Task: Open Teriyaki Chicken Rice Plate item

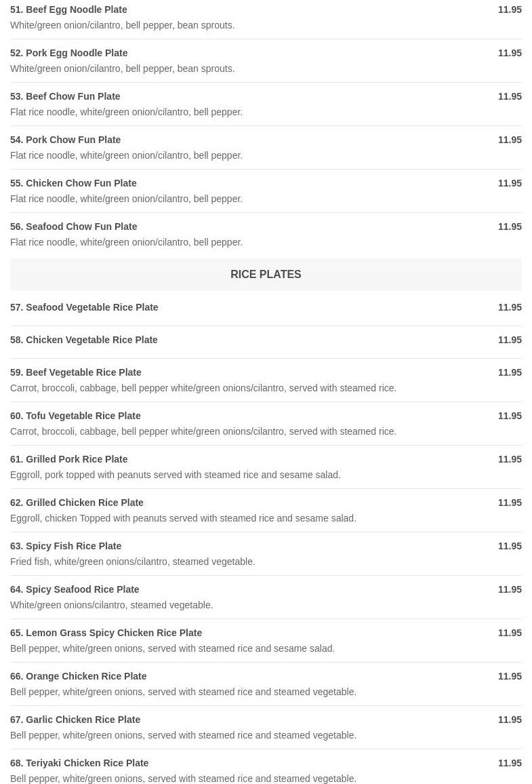Action: 79,763
